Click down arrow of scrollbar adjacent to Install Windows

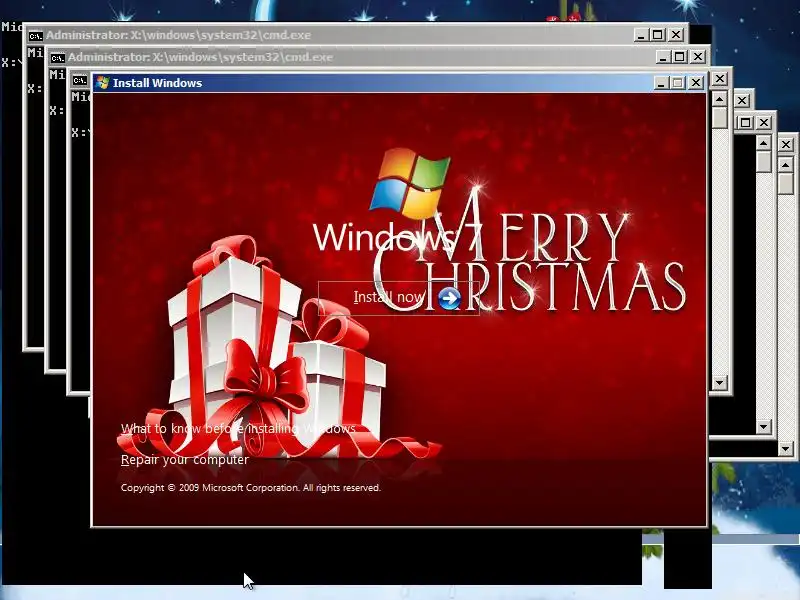click(x=719, y=382)
